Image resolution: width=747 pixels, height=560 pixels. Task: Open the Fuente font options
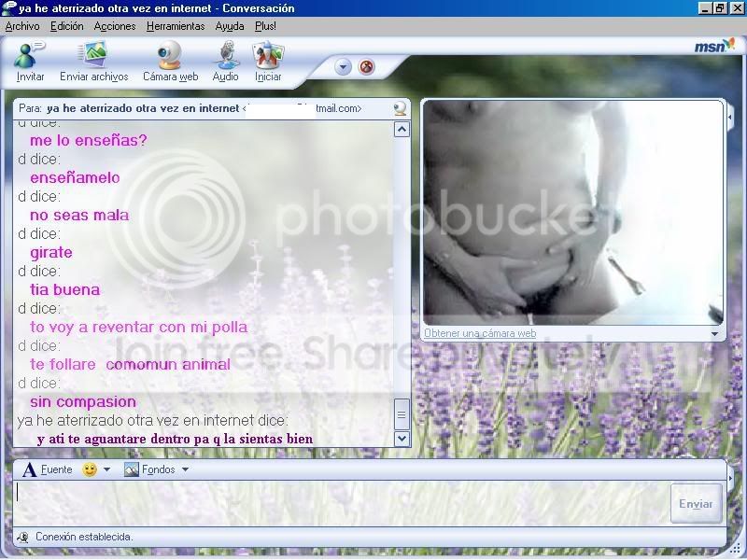pyautogui.click(x=48, y=469)
